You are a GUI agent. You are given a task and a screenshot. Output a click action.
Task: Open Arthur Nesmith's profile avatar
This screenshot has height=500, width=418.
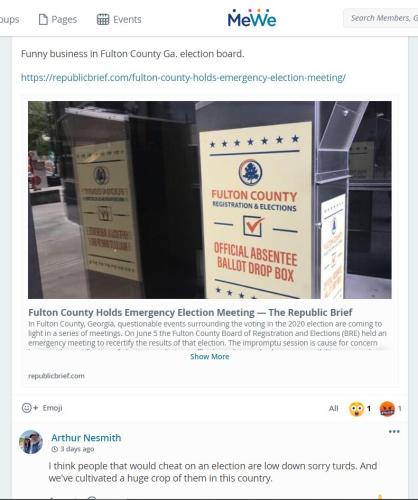pyautogui.click(x=31, y=442)
